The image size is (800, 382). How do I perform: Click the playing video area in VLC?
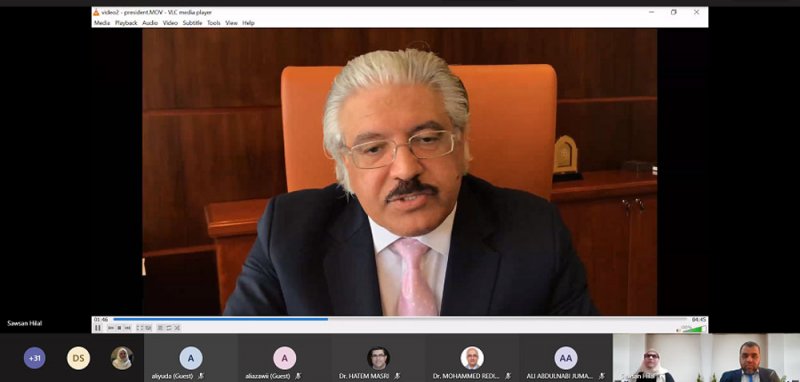pyautogui.click(x=399, y=172)
